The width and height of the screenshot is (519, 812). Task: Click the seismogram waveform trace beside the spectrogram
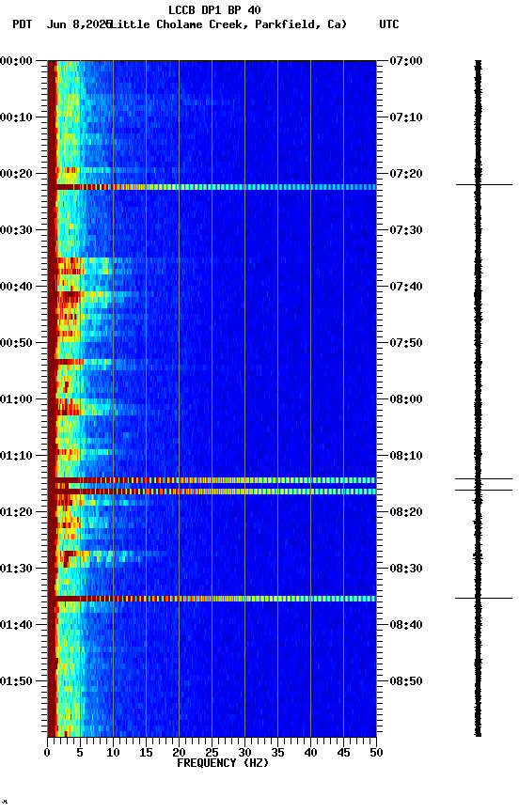click(x=478, y=398)
